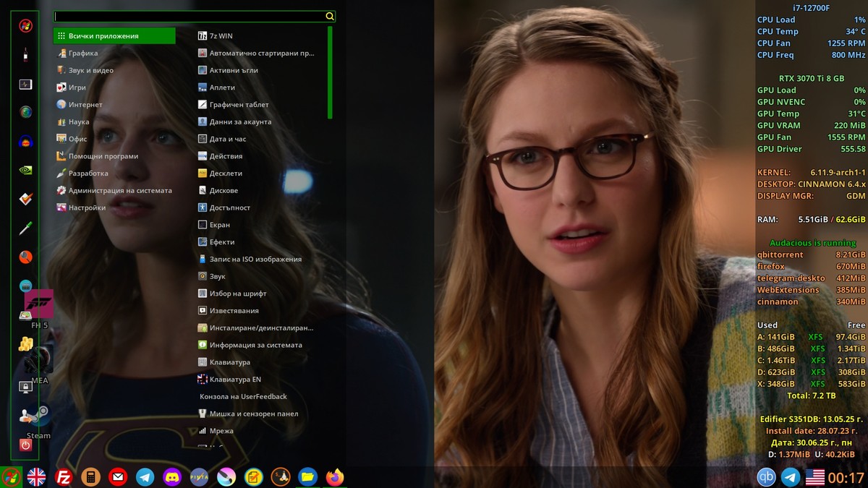Click the green scrollbar in the apps list
868x488 pixels.
click(330, 72)
